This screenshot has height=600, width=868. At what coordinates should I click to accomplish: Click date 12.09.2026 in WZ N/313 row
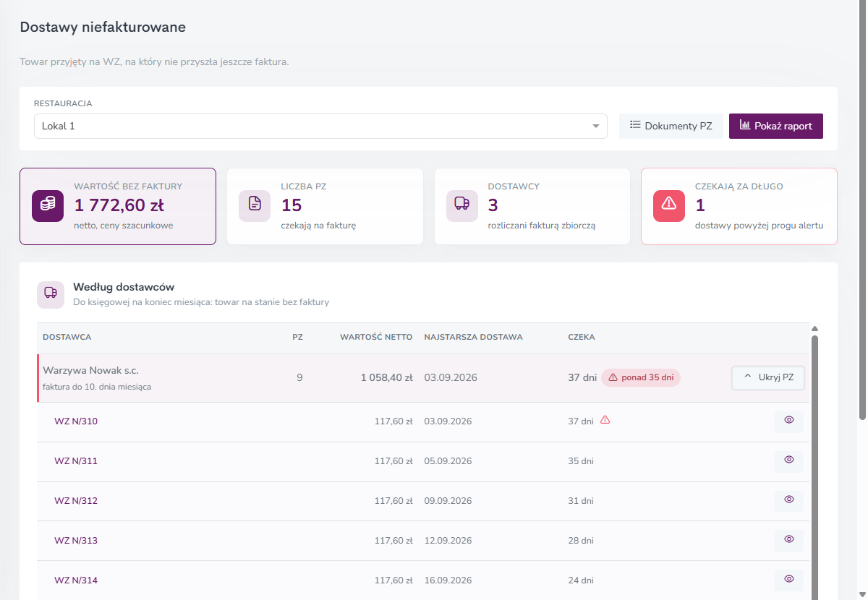coord(448,541)
